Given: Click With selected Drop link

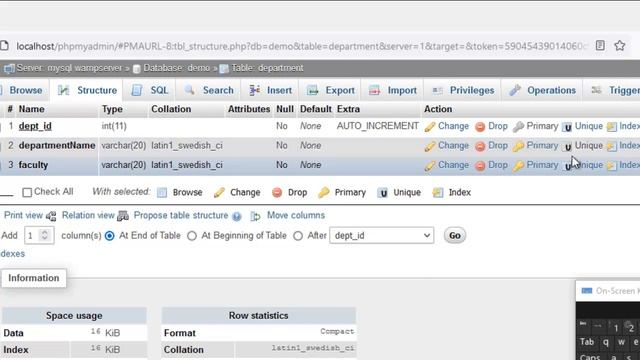Looking at the screenshot, I should click(298, 192).
